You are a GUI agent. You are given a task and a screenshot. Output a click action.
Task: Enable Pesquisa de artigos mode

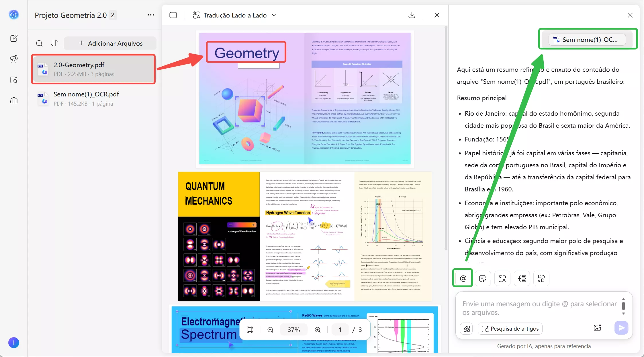pyautogui.click(x=510, y=329)
